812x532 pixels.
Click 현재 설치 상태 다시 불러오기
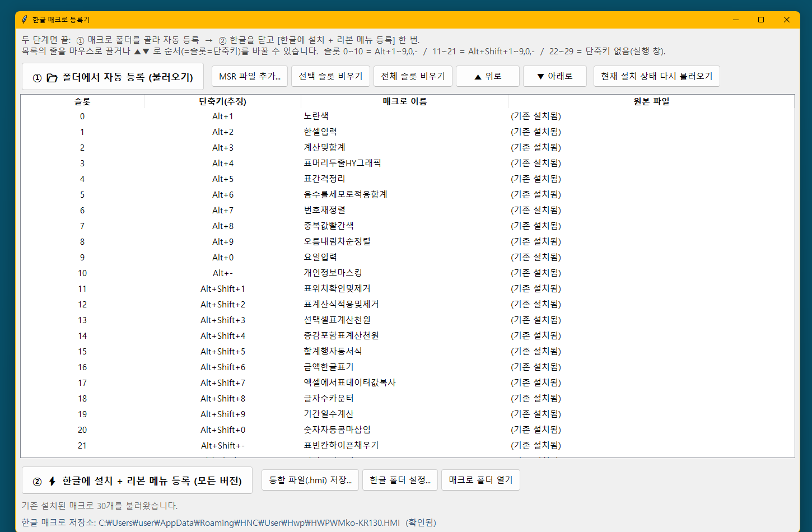point(657,76)
